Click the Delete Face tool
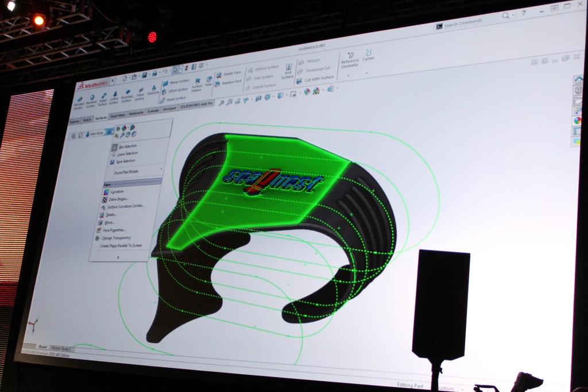Image resolution: width=588 pixels, height=392 pixels. pyautogui.click(x=229, y=74)
